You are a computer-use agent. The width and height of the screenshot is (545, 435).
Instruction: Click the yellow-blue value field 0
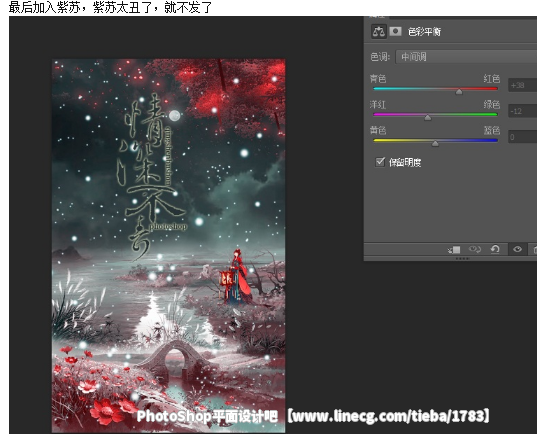click(x=522, y=137)
